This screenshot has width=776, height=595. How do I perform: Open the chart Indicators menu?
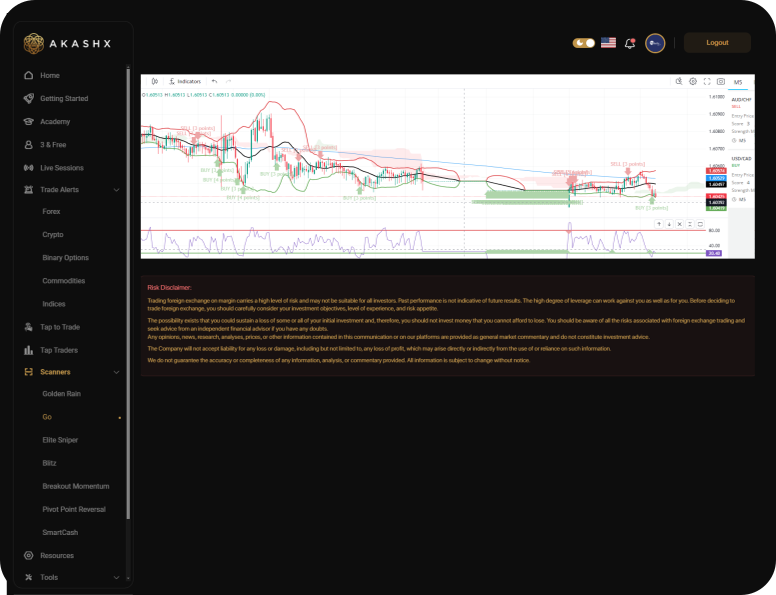pyautogui.click(x=186, y=81)
